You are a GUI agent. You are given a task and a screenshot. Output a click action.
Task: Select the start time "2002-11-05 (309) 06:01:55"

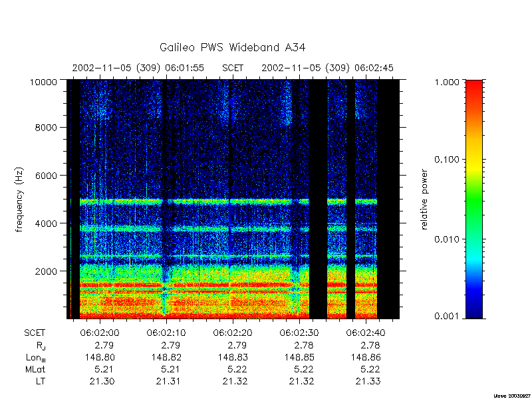[x=138, y=68]
